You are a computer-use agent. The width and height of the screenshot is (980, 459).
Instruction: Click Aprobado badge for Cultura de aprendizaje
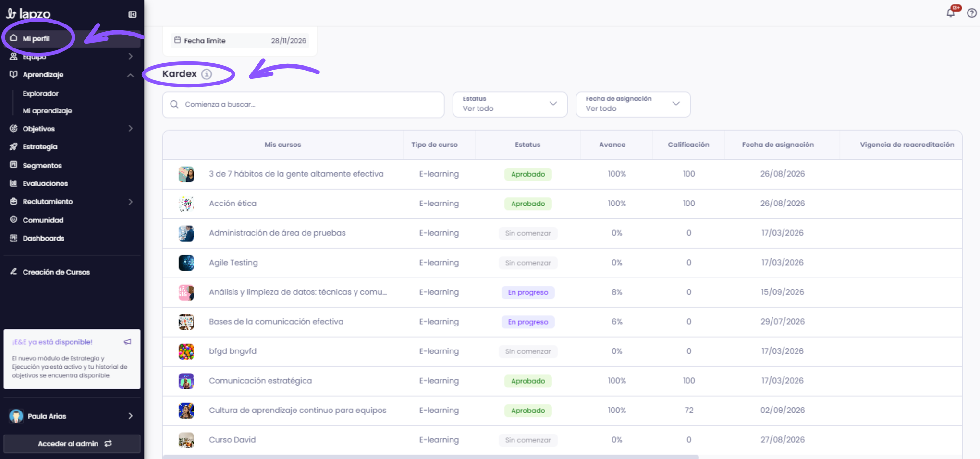[x=528, y=411]
